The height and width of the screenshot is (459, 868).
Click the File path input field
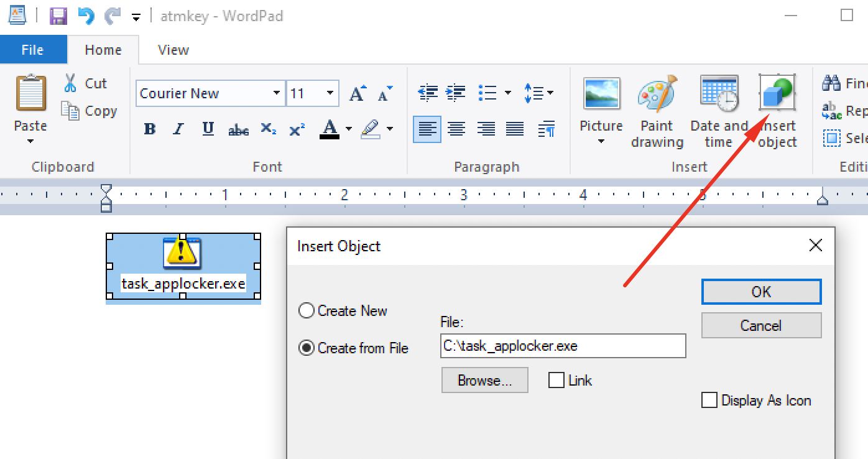563,346
